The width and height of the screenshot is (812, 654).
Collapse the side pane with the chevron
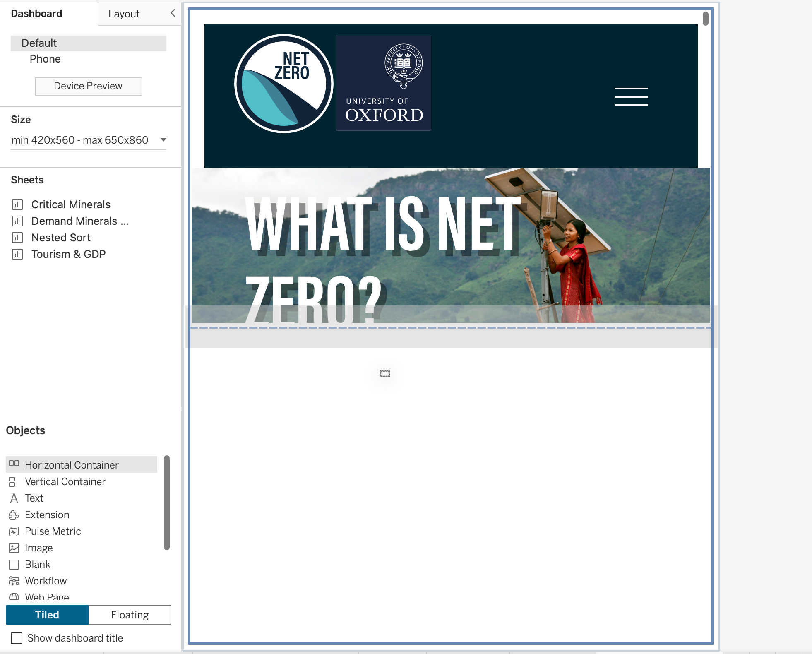(x=173, y=13)
